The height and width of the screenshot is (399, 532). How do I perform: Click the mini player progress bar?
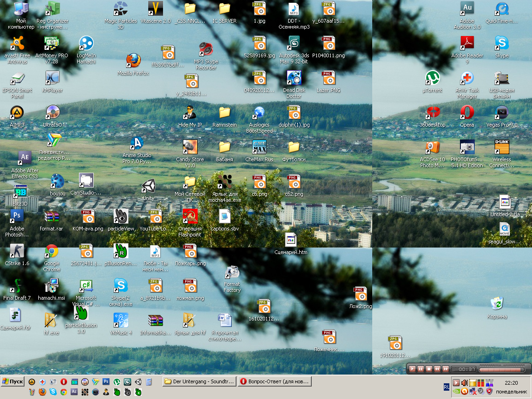502,369
